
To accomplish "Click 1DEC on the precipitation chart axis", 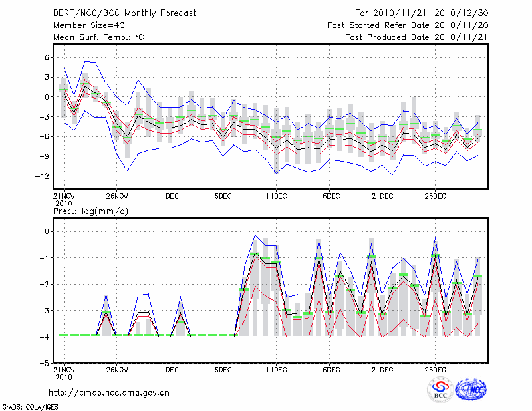I will 170,370.
